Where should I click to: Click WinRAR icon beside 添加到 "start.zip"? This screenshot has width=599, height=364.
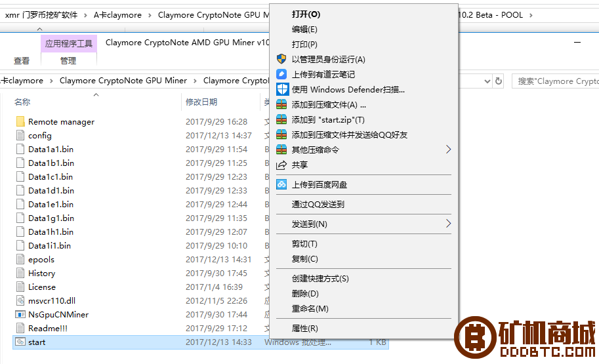coord(281,119)
